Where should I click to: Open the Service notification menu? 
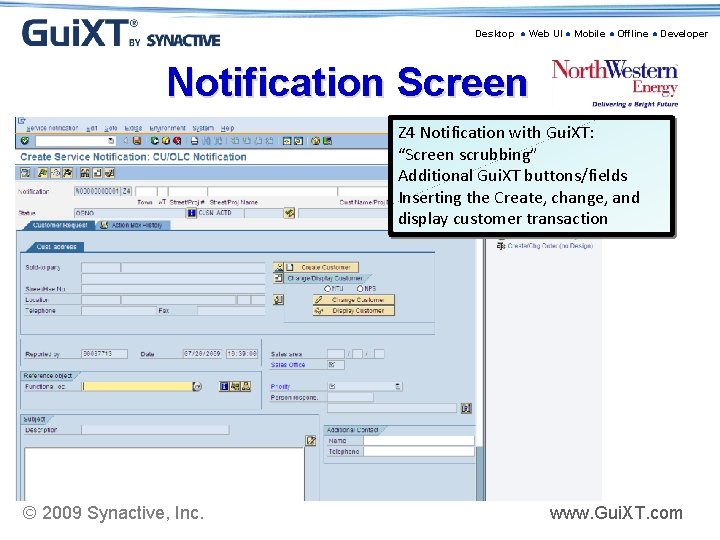[52, 128]
